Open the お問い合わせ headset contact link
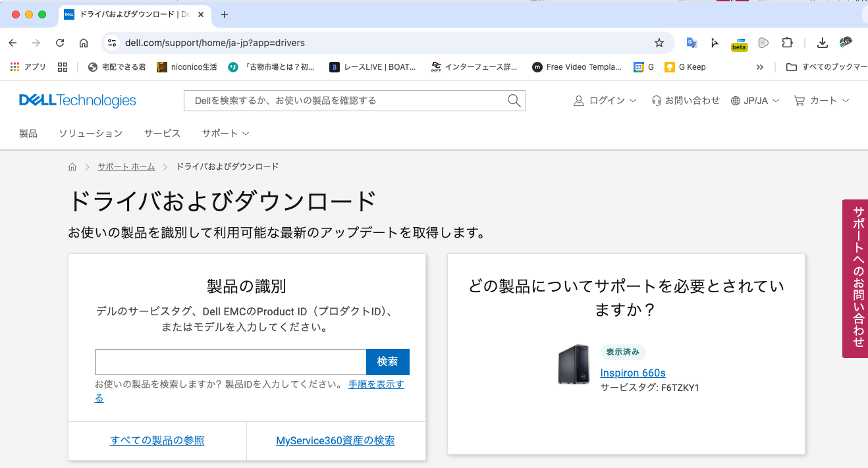Viewport: 868px width, 468px height. (x=686, y=101)
